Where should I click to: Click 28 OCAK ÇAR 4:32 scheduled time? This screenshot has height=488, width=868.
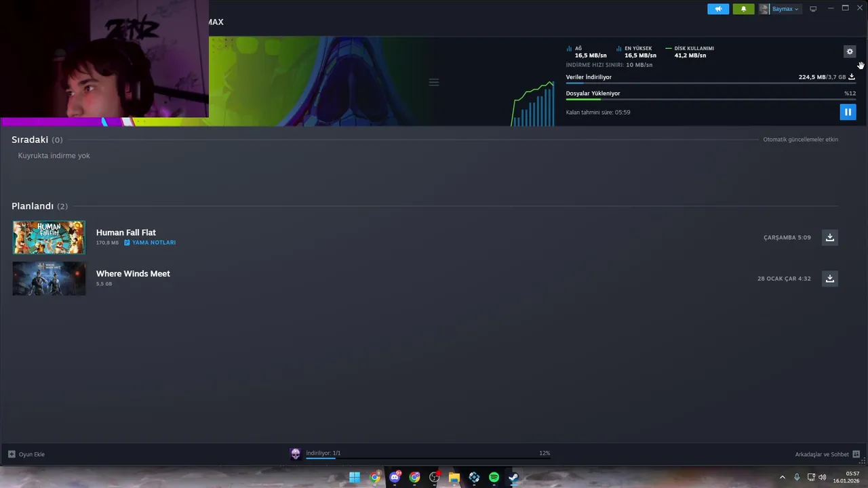click(x=784, y=279)
